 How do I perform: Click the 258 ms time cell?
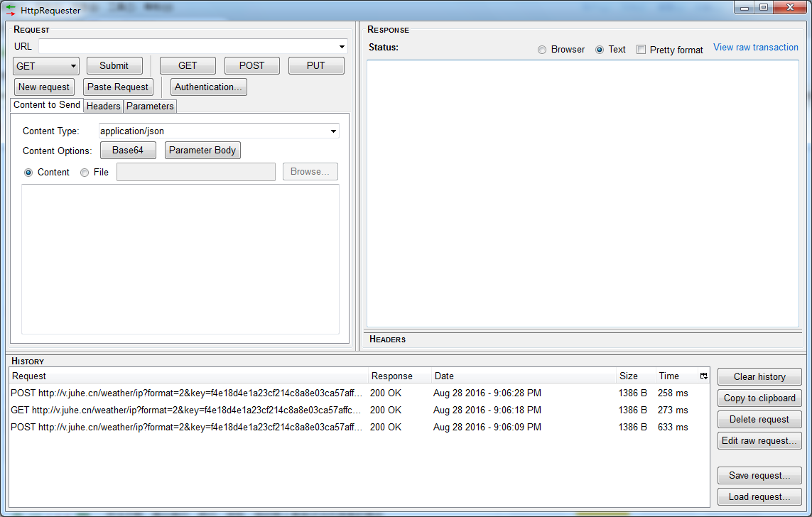coord(673,393)
